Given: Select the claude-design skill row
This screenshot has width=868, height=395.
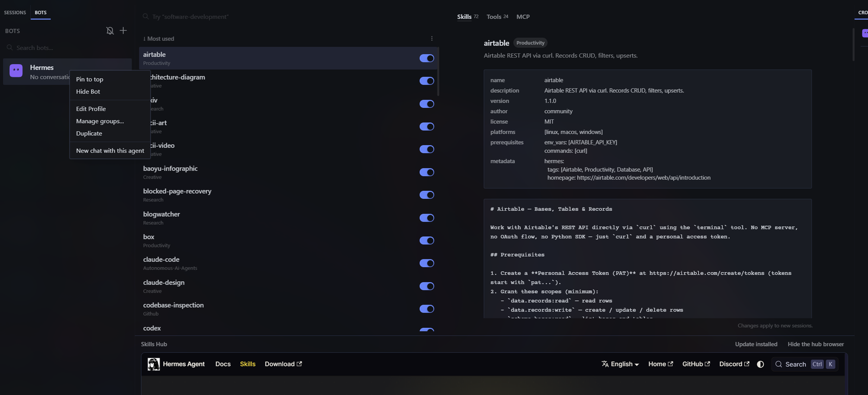Looking at the screenshot, I should click(289, 286).
